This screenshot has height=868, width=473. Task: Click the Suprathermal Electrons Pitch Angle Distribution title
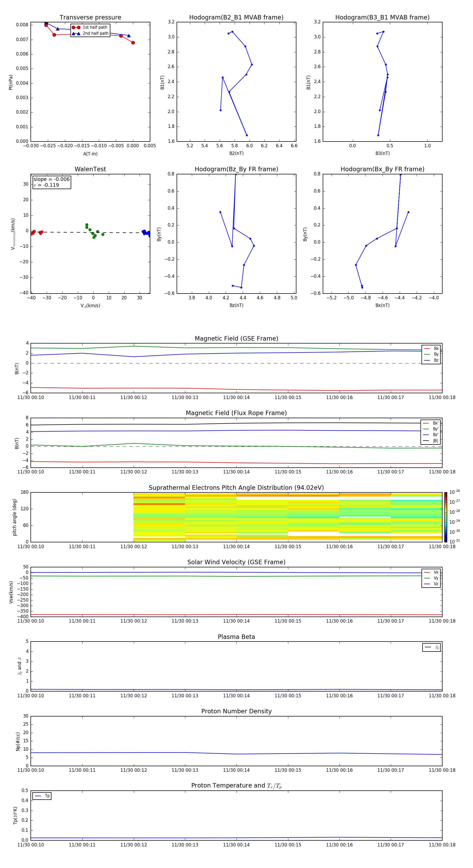[x=236, y=488]
